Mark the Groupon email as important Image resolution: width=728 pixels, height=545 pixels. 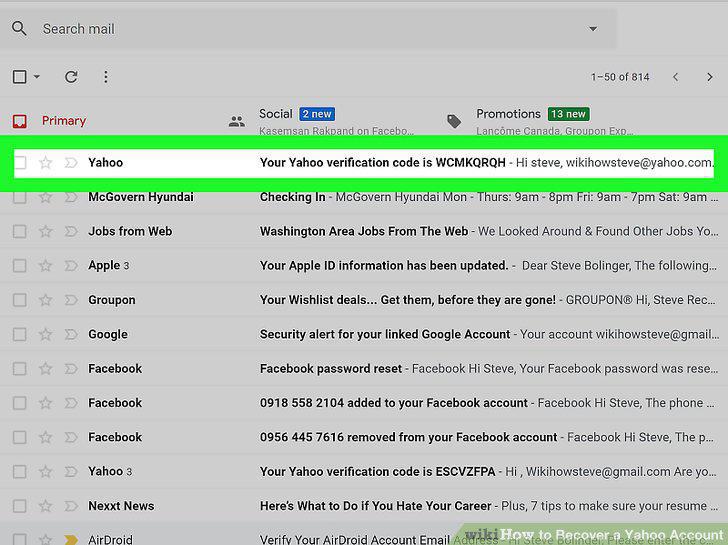point(71,300)
